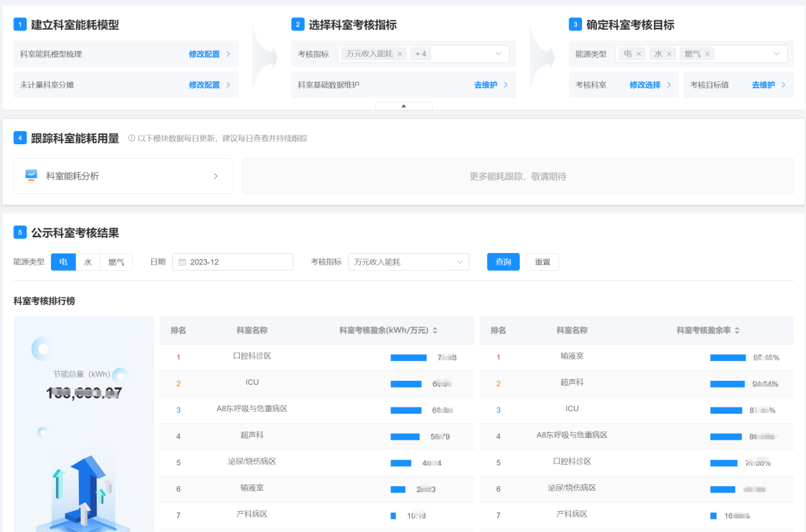The height and width of the screenshot is (532, 806).
Task: Select the 燃气 energy type filter
Action: [x=116, y=261]
